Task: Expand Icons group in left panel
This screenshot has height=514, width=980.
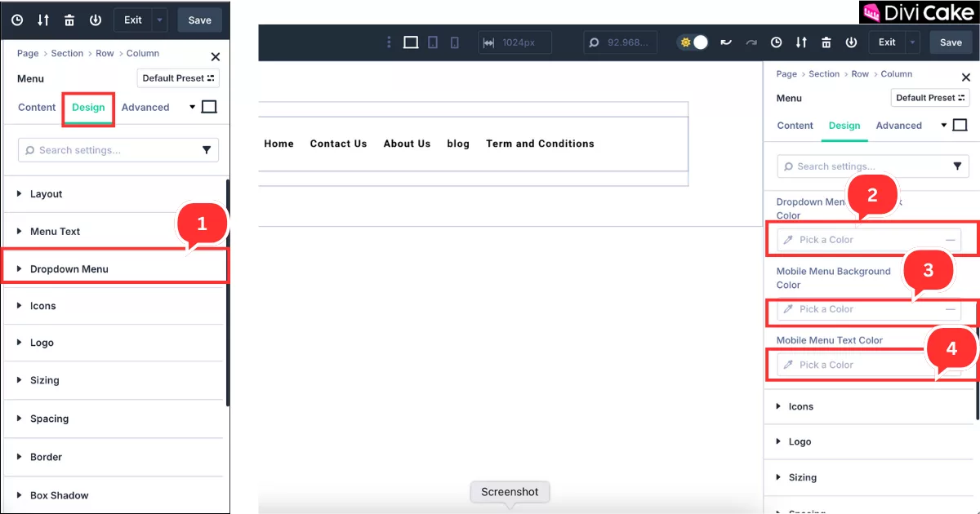Action: (x=114, y=306)
